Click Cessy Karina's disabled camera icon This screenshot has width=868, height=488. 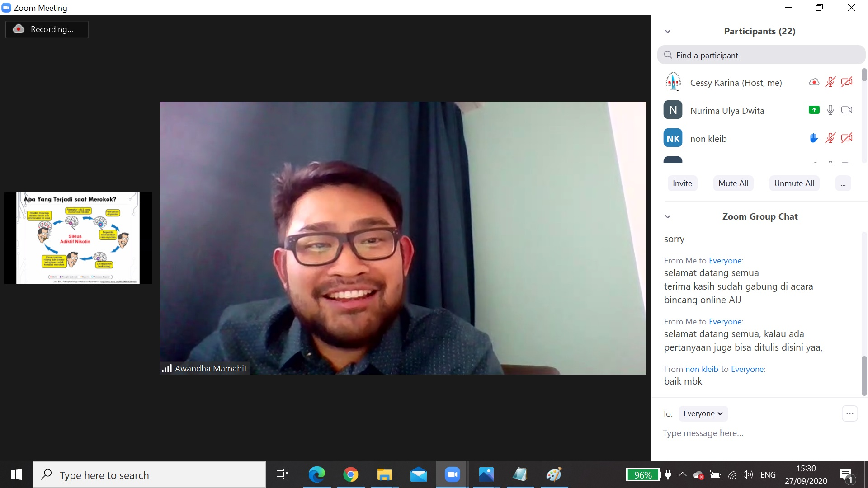point(847,82)
